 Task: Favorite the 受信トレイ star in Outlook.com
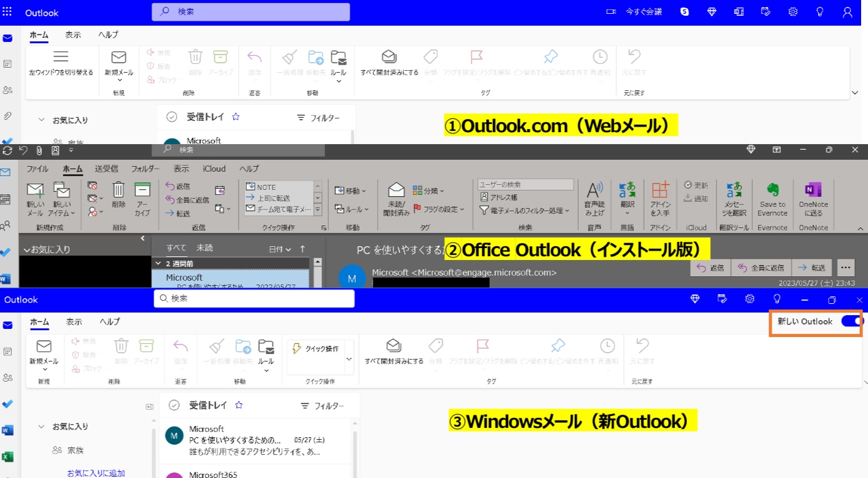(x=236, y=117)
